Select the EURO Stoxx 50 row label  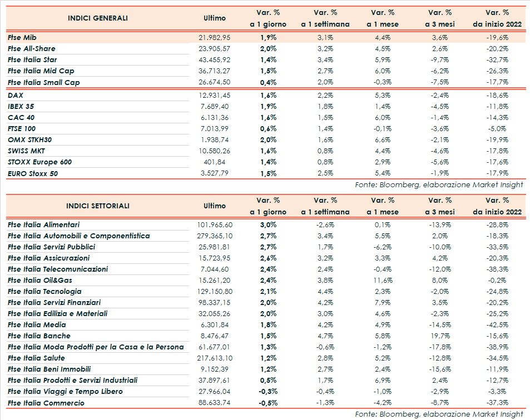[33, 173]
